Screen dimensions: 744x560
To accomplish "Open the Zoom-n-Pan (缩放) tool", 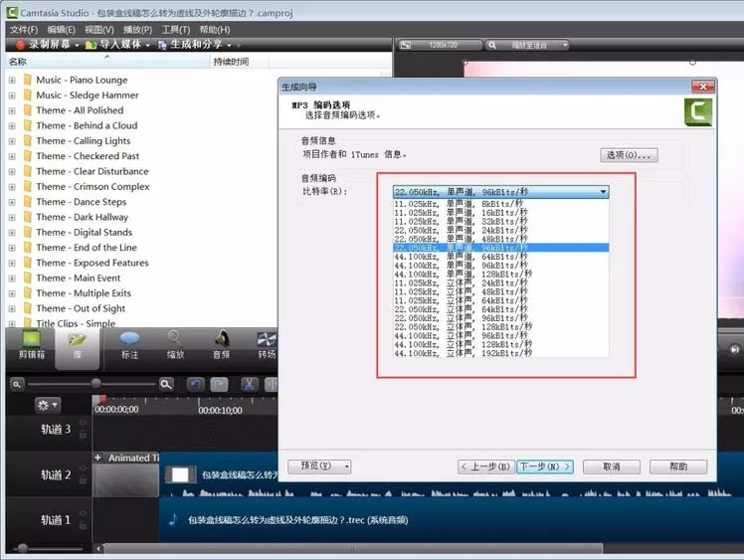I will [x=175, y=344].
